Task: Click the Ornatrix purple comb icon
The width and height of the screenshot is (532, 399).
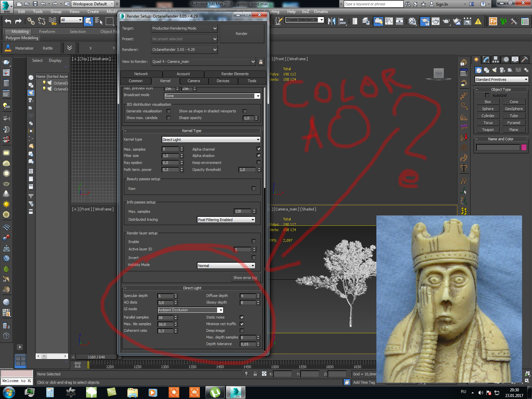Action: [464, 127]
